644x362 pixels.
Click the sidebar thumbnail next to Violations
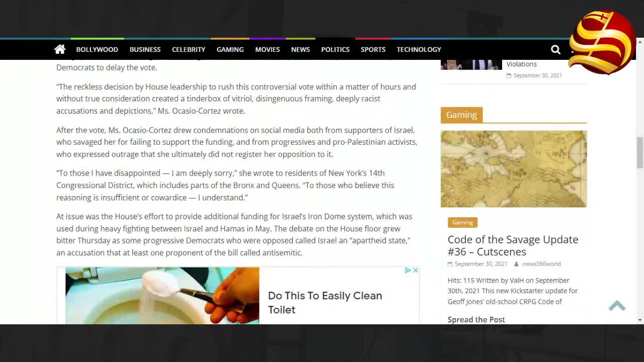point(471,64)
